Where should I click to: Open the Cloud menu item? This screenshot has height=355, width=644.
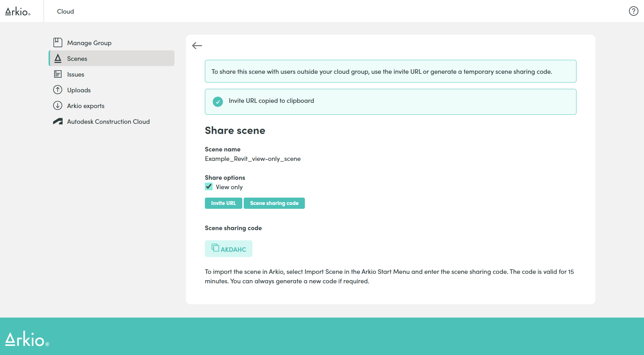click(65, 11)
